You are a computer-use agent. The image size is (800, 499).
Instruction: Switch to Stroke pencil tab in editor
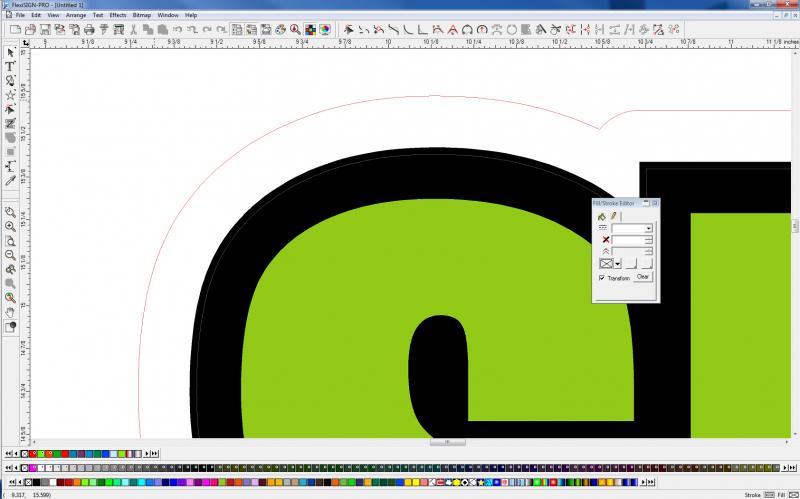(x=613, y=216)
